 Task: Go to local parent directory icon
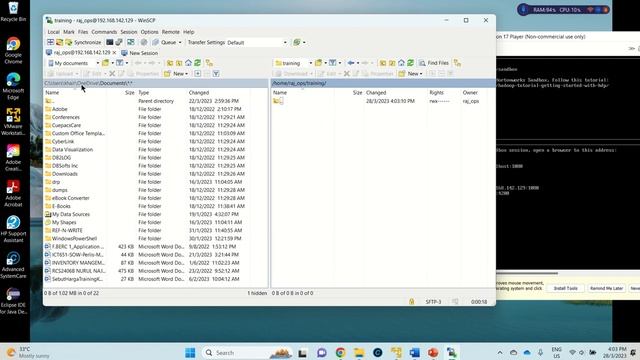170,63
